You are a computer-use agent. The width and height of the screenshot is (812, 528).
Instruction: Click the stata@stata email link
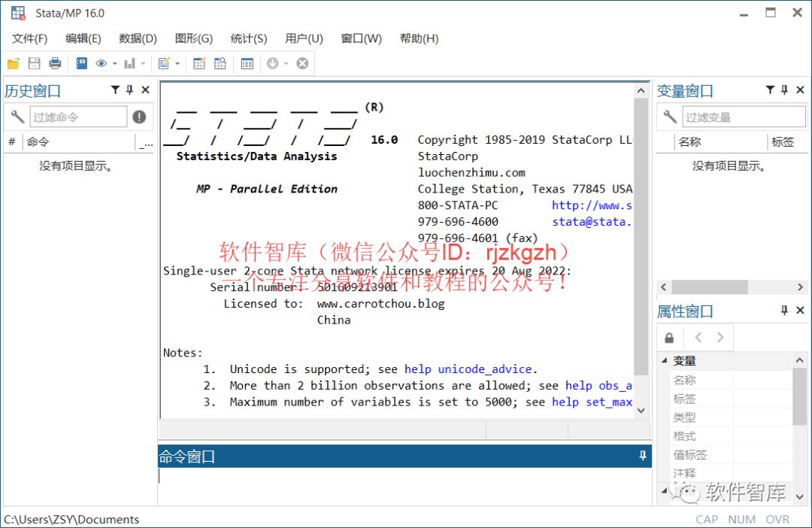click(x=592, y=222)
